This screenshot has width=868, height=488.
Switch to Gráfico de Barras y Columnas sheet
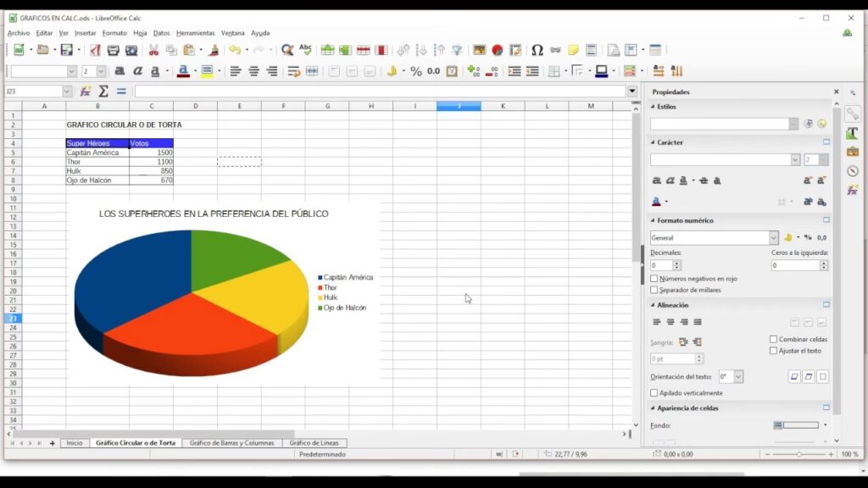point(231,443)
